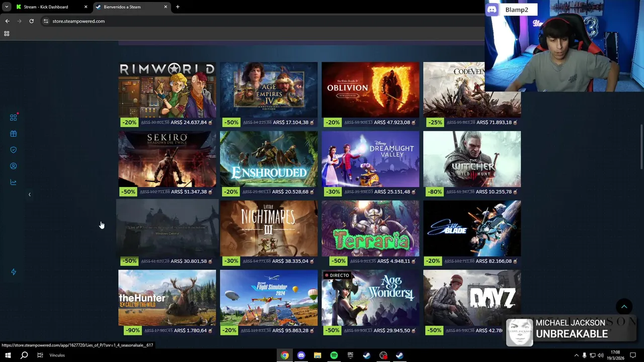Select the lightning bolt sidebar icon
Image resolution: width=644 pixels, height=362 pixels.
point(14,272)
